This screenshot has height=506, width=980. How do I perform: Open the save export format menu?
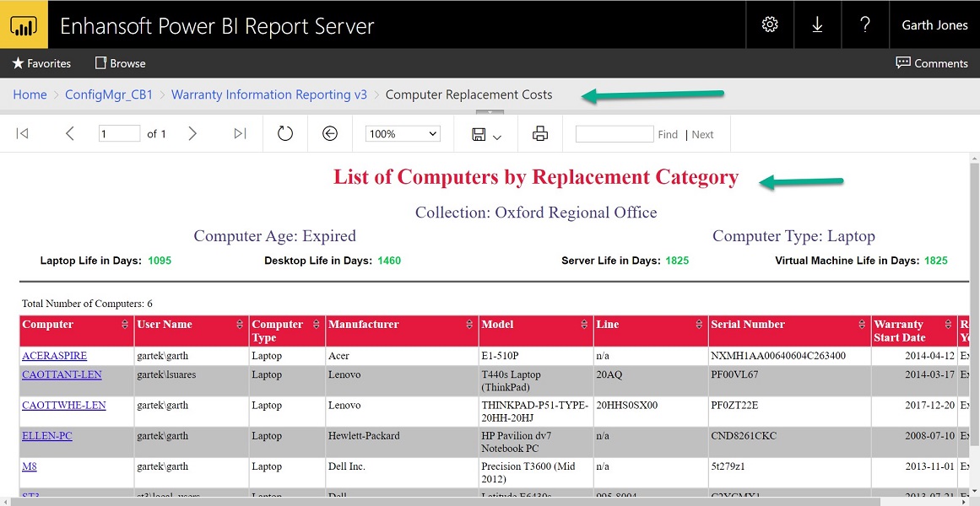[x=486, y=134]
